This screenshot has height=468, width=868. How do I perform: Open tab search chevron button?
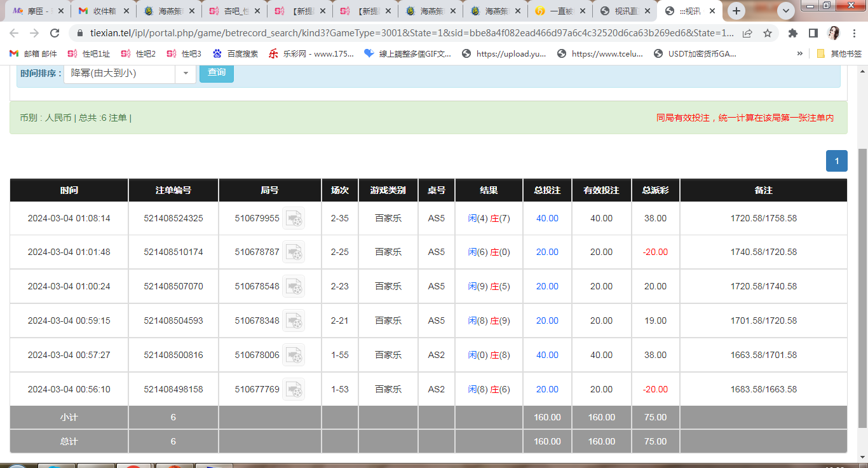(x=787, y=11)
